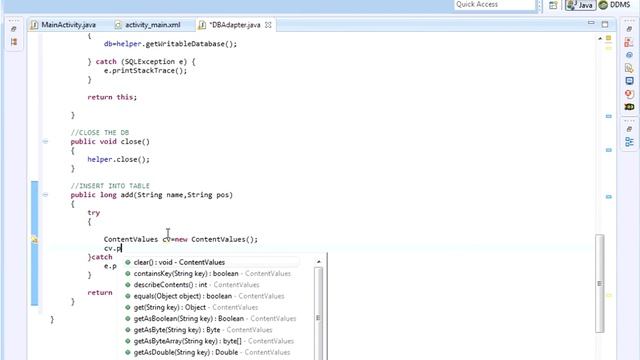640x360 pixels.
Task: Click the catch (SQLException e) line
Action: point(141,62)
